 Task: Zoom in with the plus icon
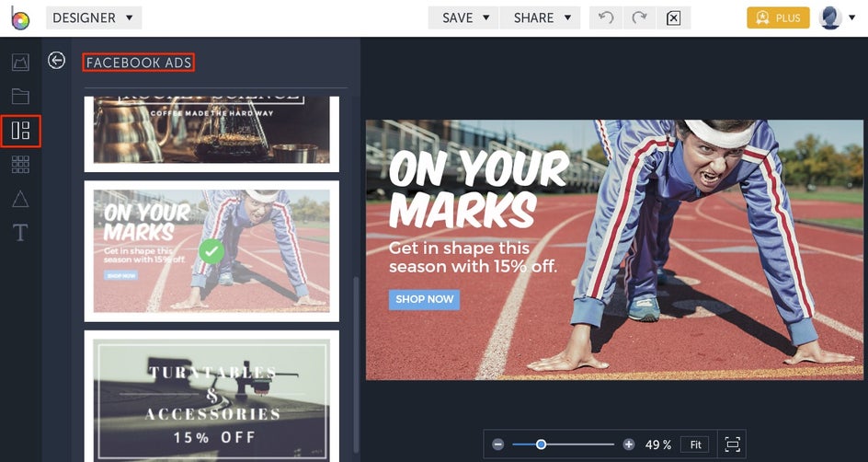(628, 445)
